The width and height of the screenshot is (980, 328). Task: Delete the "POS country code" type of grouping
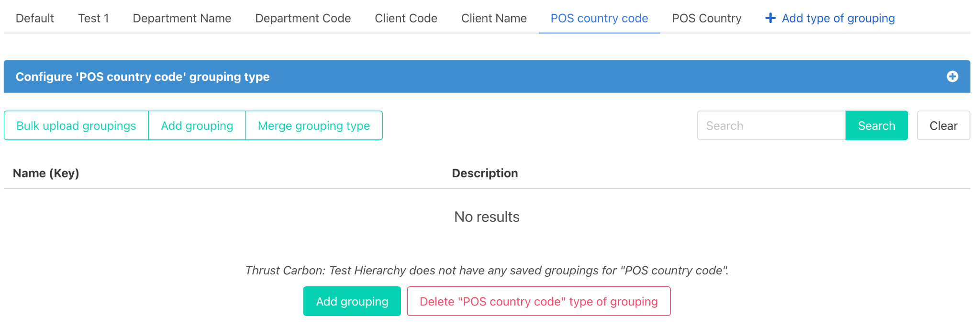(538, 301)
